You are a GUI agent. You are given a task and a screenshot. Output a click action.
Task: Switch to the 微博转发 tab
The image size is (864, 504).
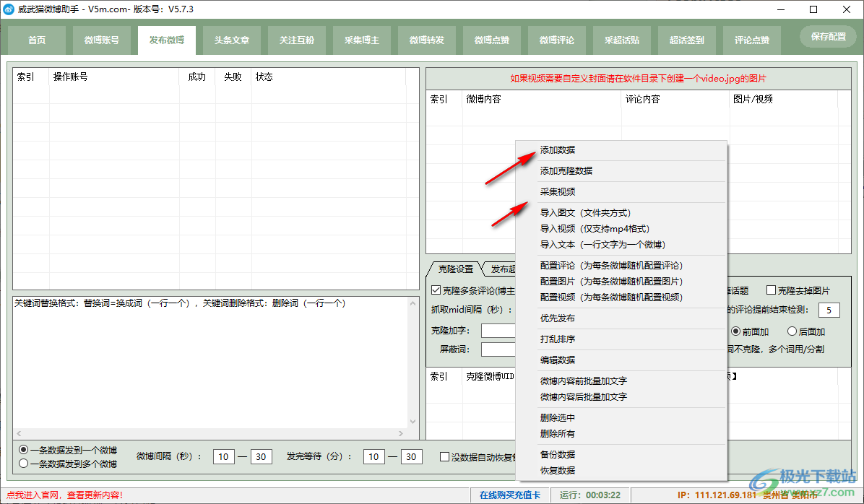pyautogui.click(x=427, y=40)
